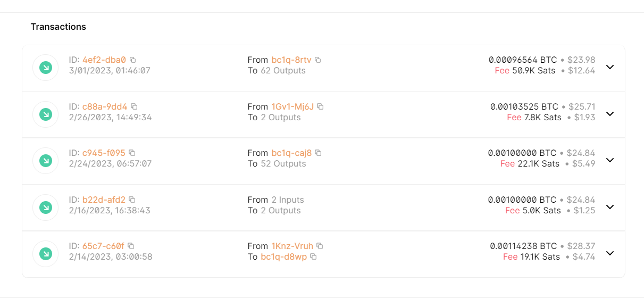This screenshot has width=644, height=307.
Task: Copy sender address 1Knz-Vruh
Action: (320, 246)
